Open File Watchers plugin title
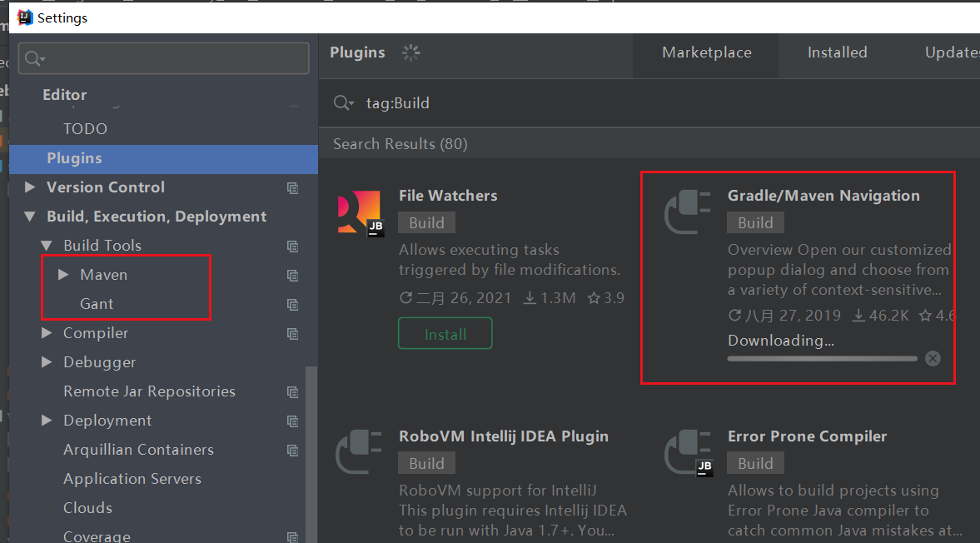Screen dimensions: 980x543 448,196
